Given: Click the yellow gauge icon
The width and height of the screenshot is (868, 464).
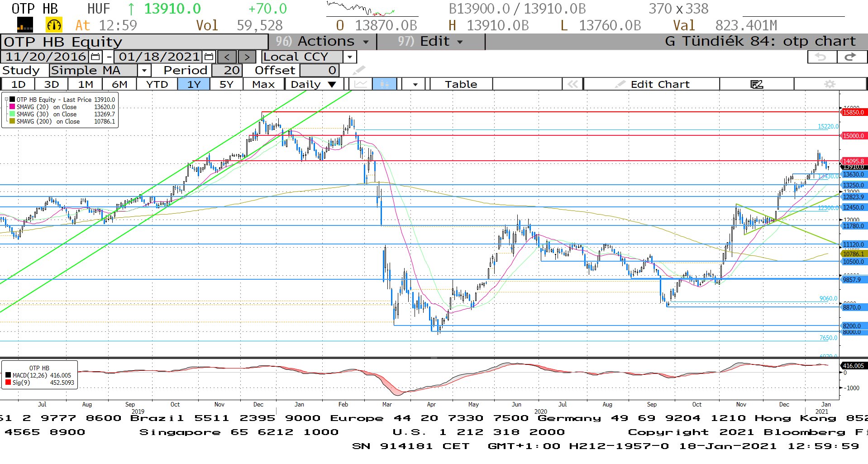Looking at the screenshot, I should [x=54, y=25].
